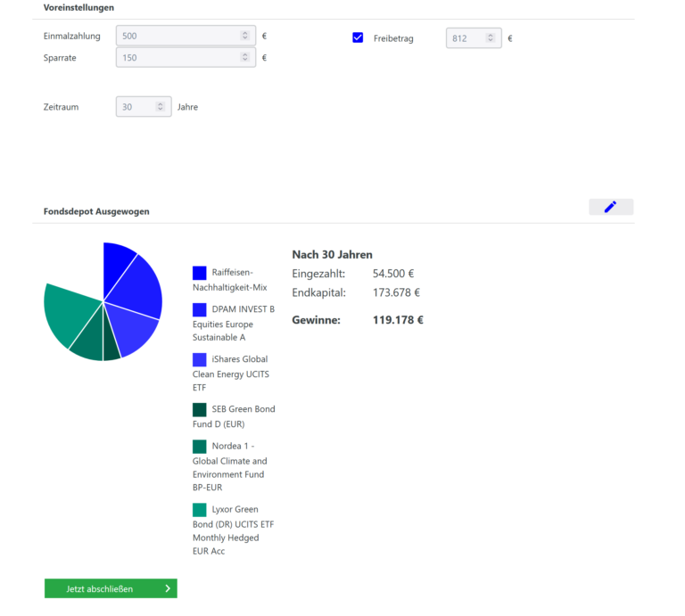
Task: Select the Zeitraum years input
Action: click(x=136, y=107)
